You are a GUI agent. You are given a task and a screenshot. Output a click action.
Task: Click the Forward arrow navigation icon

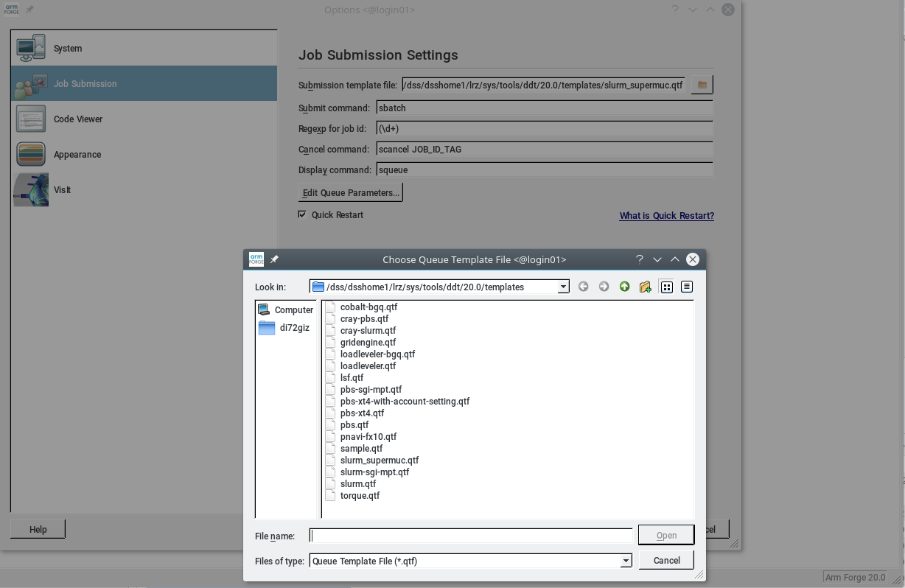(x=604, y=287)
